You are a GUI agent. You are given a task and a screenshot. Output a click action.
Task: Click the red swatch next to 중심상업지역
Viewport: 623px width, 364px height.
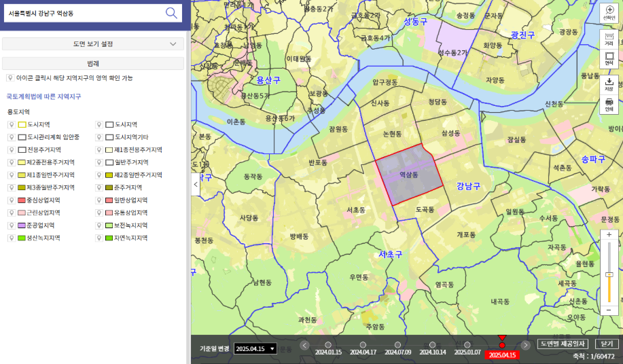click(x=22, y=200)
